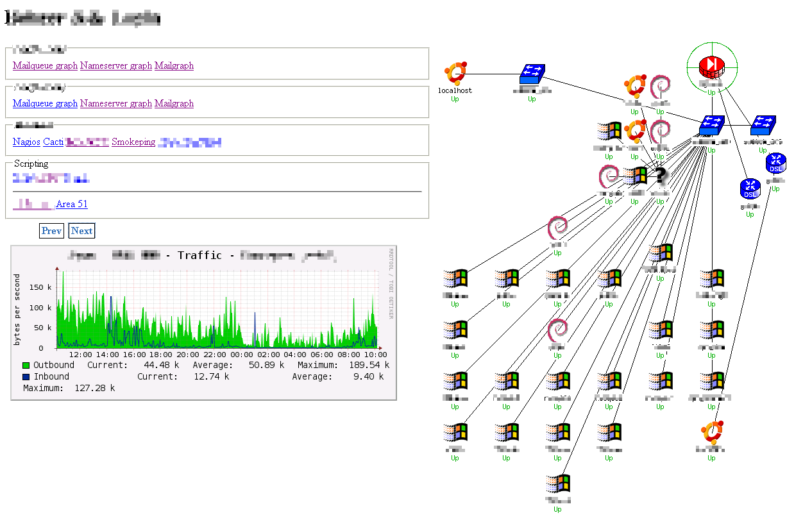The image size is (812, 520).
Task: Click the blue Inbound legend swatch
Action: coord(26,377)
